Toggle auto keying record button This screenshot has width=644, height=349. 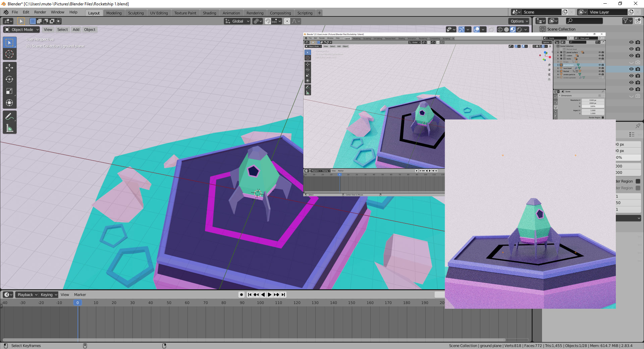pyautogui.click(x=241, y=295)
